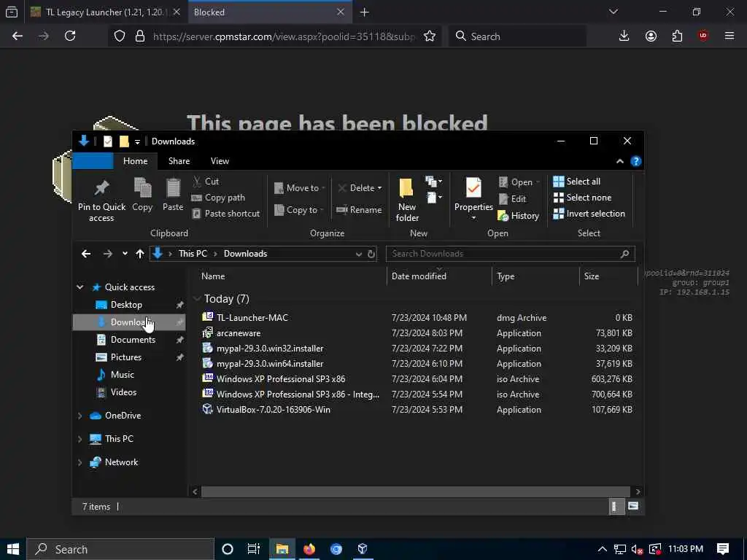Select the arcaneware application file
The width and height of the screenshot is (747, 560).
click(x=239, y=333)
